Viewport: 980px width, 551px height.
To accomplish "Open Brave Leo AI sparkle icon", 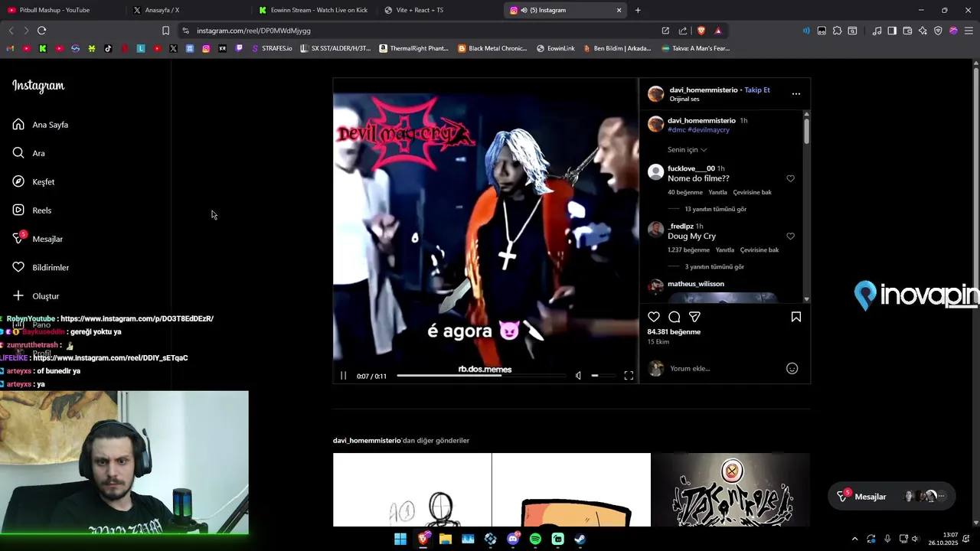I will 923,31.
